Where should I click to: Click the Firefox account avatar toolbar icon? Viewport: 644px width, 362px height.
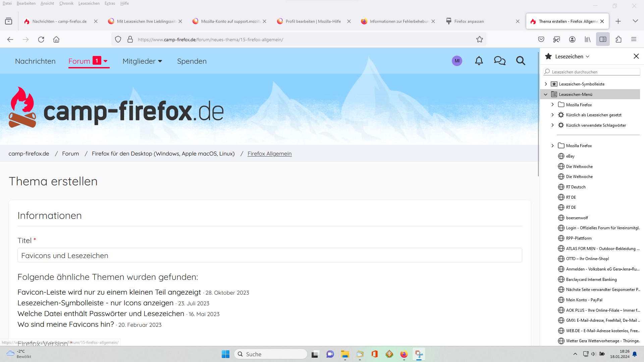tap(572, 40)
